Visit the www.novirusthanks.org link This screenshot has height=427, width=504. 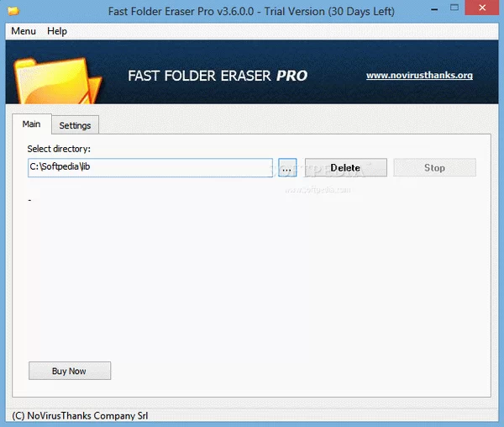[x=419, y=76]
